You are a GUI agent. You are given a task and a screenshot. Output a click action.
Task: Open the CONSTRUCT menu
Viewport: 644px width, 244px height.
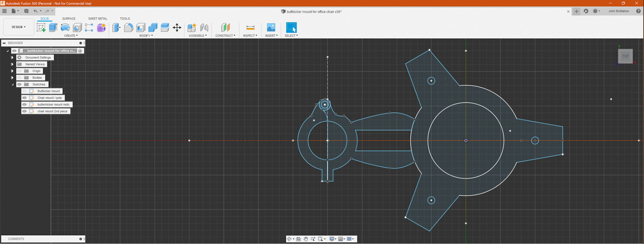click(225, 36)
